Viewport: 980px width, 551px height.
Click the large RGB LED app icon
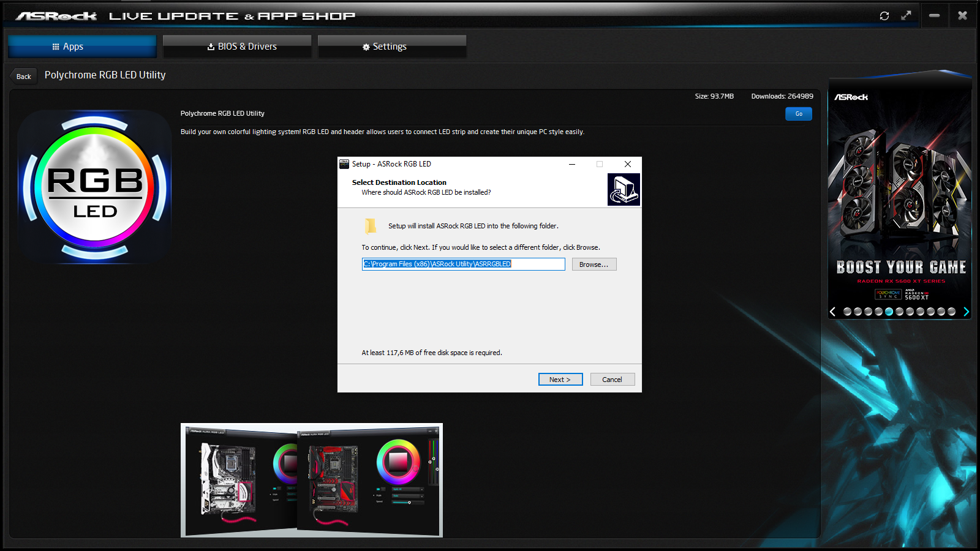click(x=95, y=187)
